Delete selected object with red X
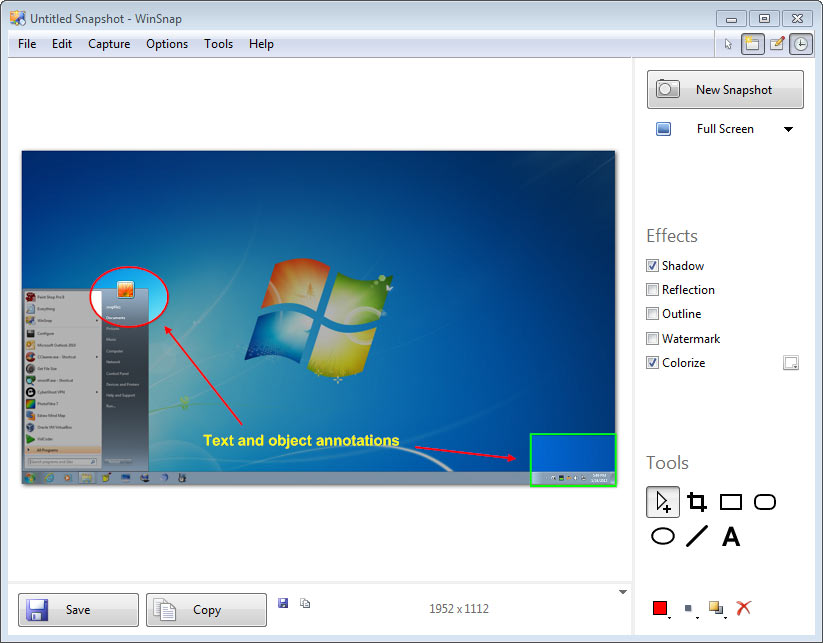 point(744,608)
